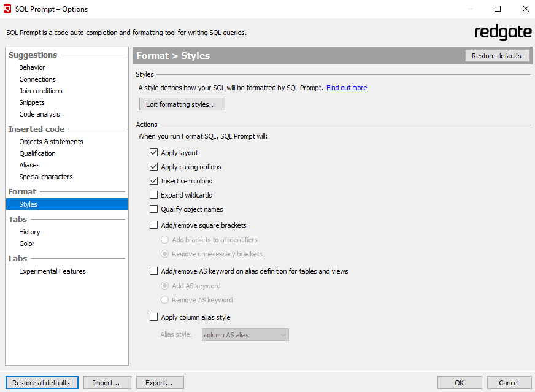The height and width of the screenshot is (392, 535).
Task: Go to Aliases page
Action: (29, 165)
